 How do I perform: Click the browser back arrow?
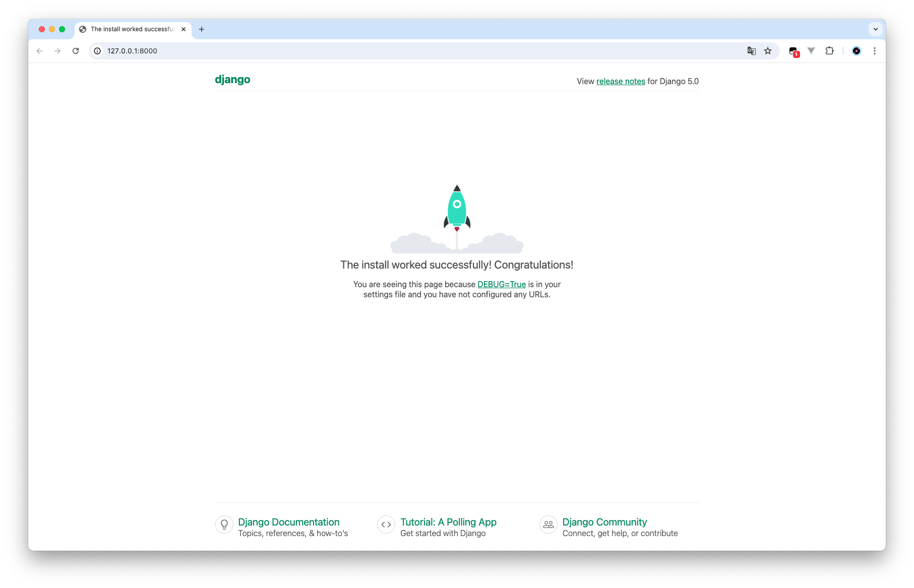(x=39, y=51)
